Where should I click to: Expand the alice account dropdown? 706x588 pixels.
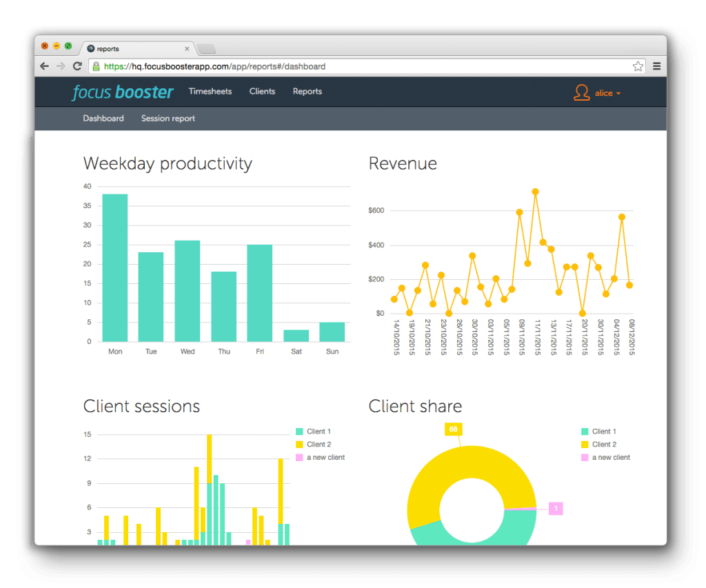608,93
